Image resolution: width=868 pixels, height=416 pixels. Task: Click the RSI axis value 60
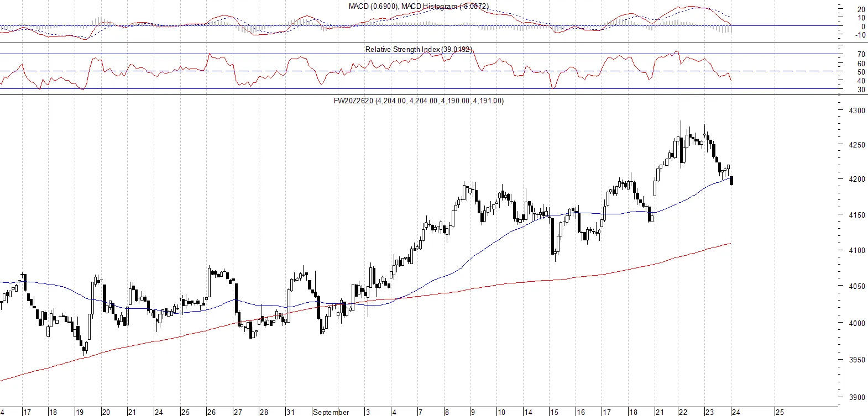(x=861, y=64)
